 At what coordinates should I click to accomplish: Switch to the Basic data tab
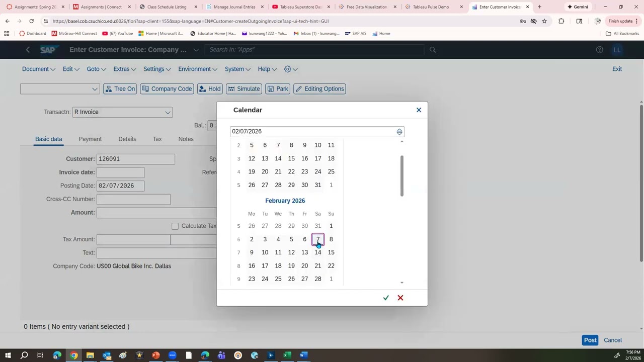pyautogui.click(x=49, y=139)
